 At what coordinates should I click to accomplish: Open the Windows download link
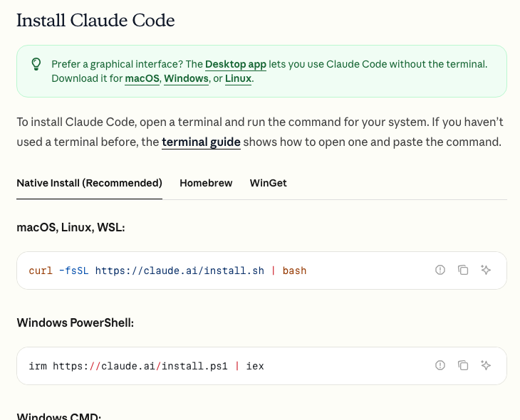click(x=187, y=78)
